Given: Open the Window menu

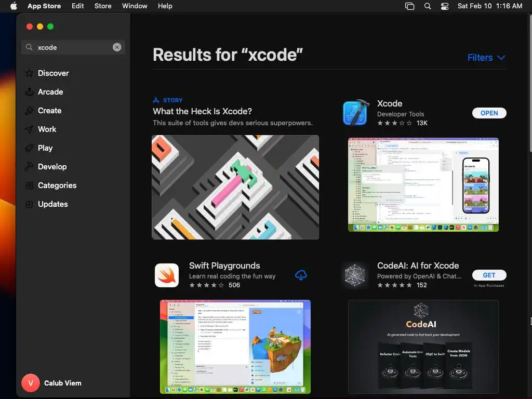Looking at the screenshot, I should (135, 6).
